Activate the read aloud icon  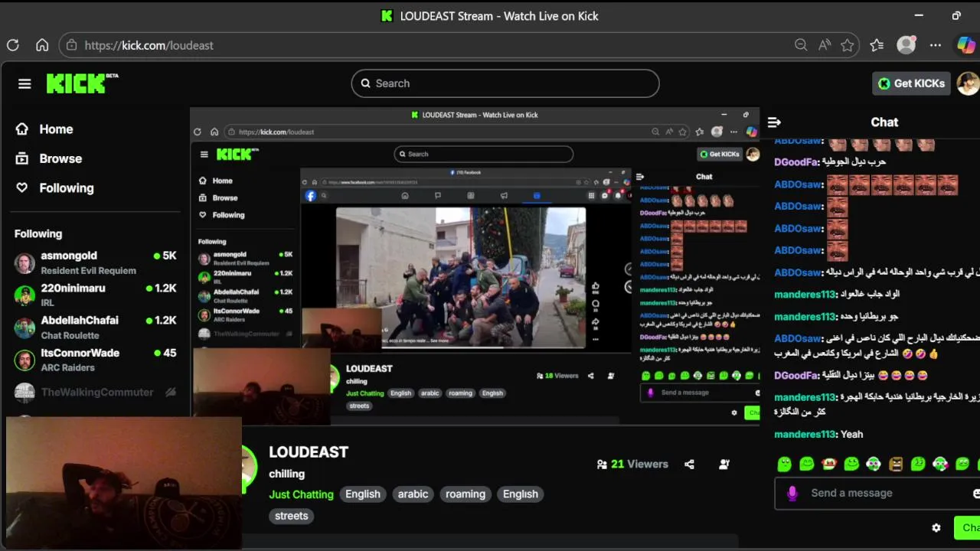[825, 45]
